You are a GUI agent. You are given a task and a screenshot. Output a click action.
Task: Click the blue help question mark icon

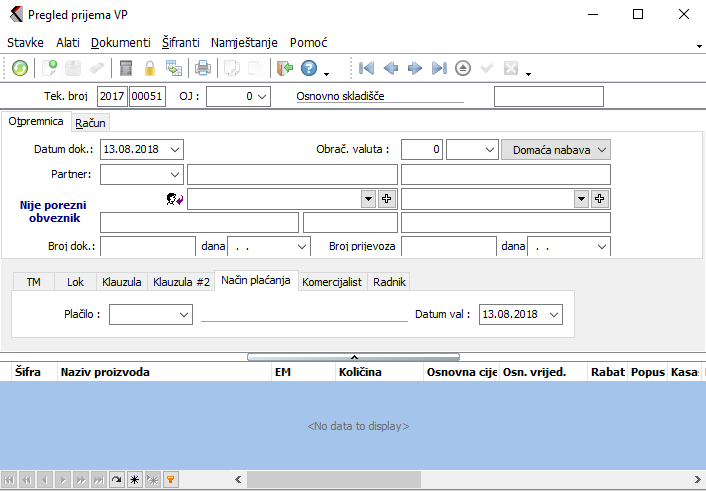tap(309, 69)
